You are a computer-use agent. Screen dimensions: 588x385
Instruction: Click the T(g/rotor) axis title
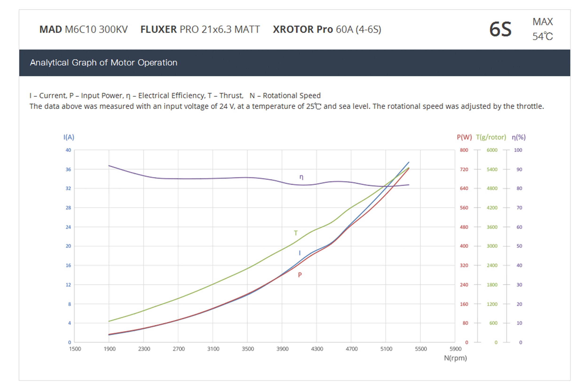pyautogui.click(x=491, y=137)
